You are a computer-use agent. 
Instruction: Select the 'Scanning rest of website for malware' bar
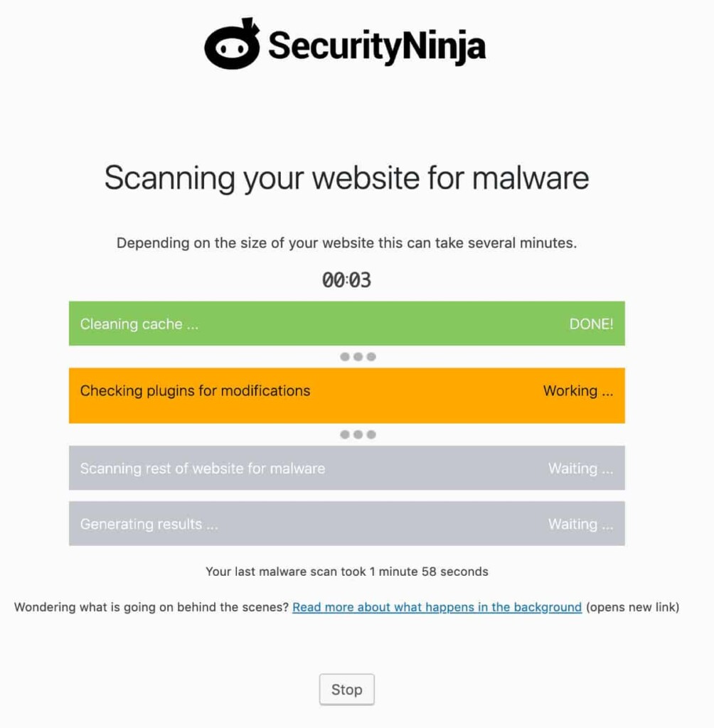346,469
